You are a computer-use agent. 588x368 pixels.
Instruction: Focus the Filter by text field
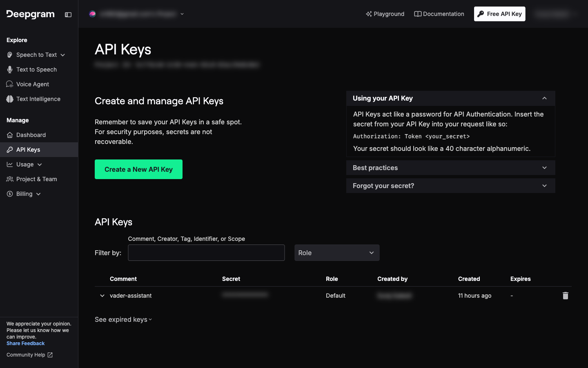206,253
